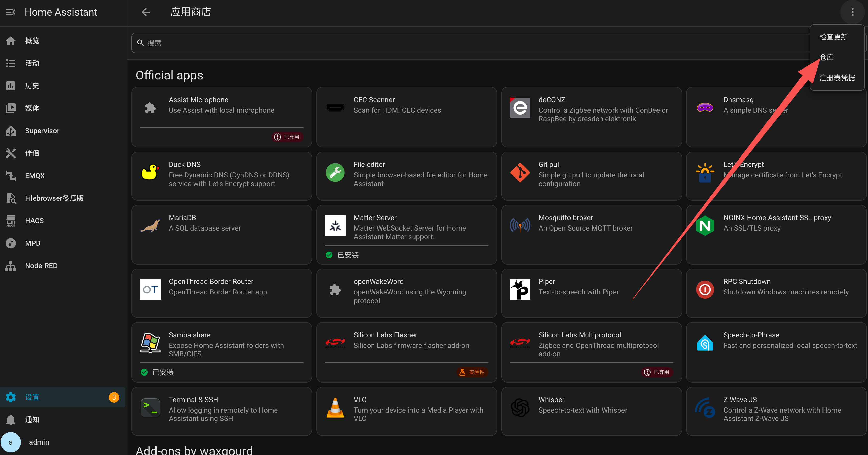Open 历史 in the sidebar
The image size is (868, 455).
[x=63, y=86]
